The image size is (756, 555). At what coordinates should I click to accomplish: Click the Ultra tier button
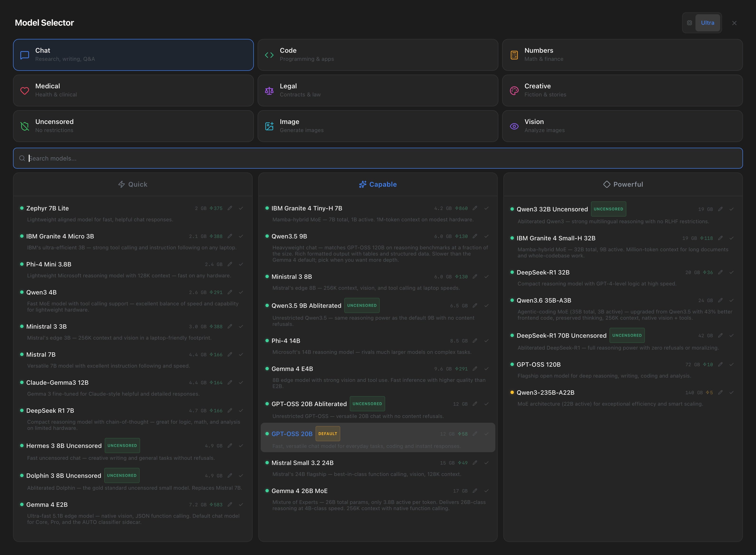[x=707, y=23]
